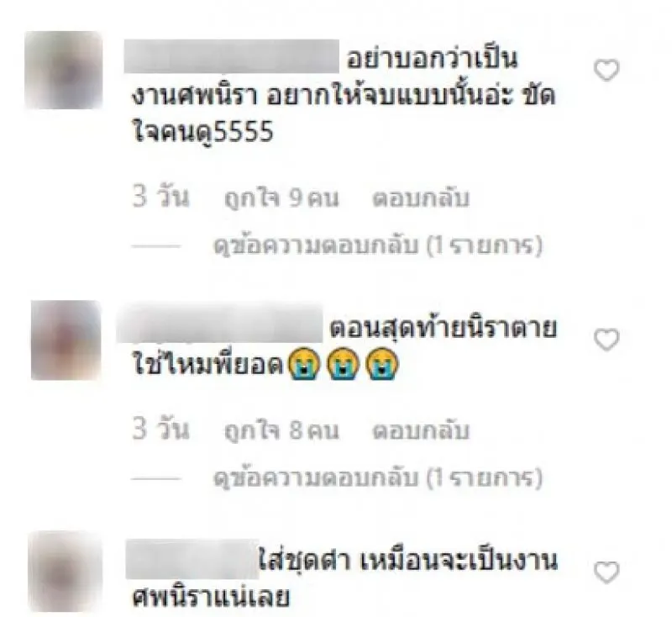672x617 pixels.
Task: Like the comment ending with "ขัดใจคนดู5555"
Action: pos(606,70)
